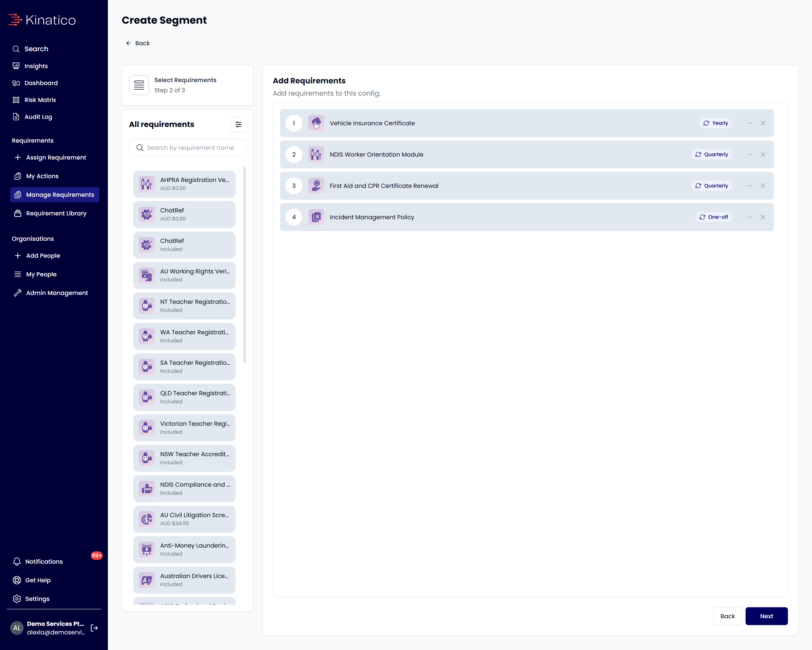Click the back arrow icon near the title

pos(128,43)
